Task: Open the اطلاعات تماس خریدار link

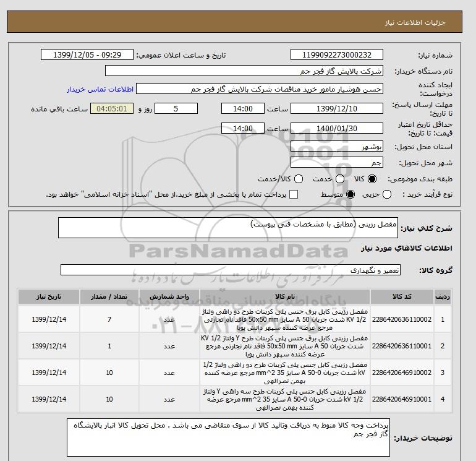Action: pos(100,89)
